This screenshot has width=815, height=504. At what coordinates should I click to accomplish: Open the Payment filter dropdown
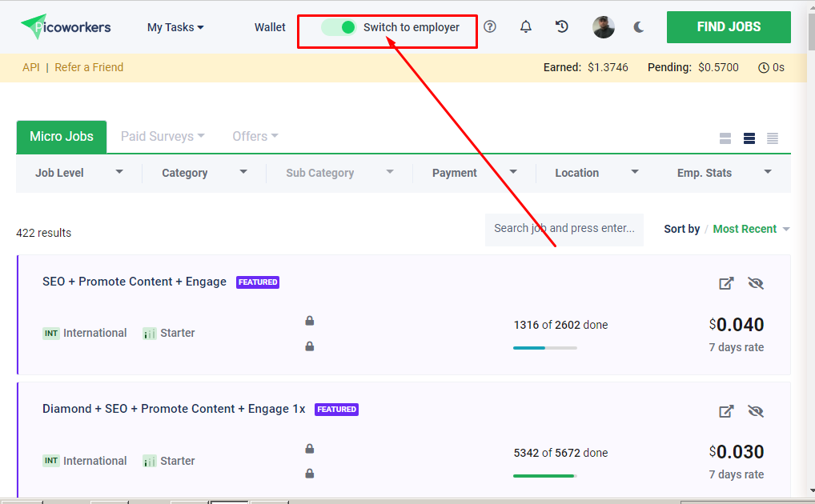474,173
